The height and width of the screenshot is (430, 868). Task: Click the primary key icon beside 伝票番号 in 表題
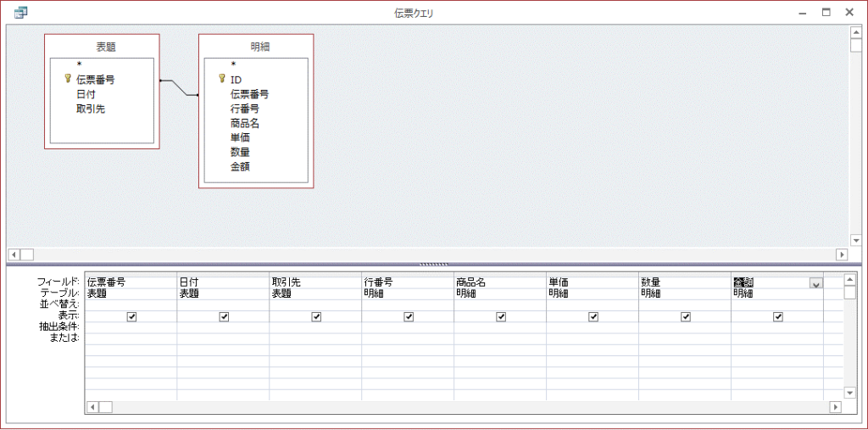pos(68,79)
